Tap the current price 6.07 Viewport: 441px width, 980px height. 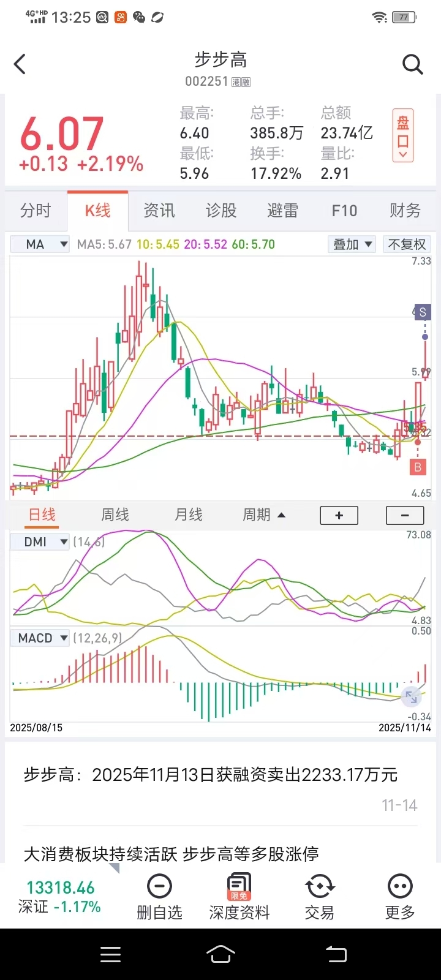pyautogui.click(x=62, y=134)
